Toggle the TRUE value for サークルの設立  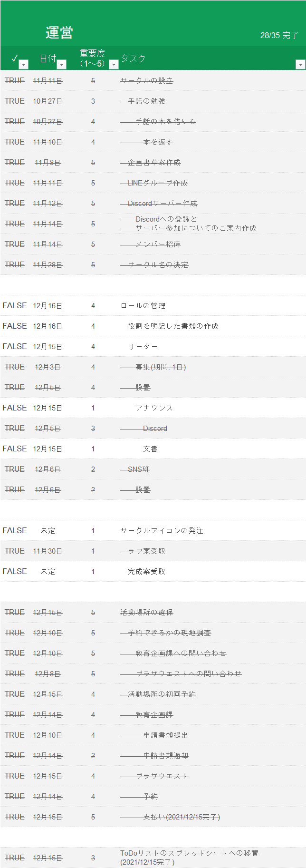[15, 81]
